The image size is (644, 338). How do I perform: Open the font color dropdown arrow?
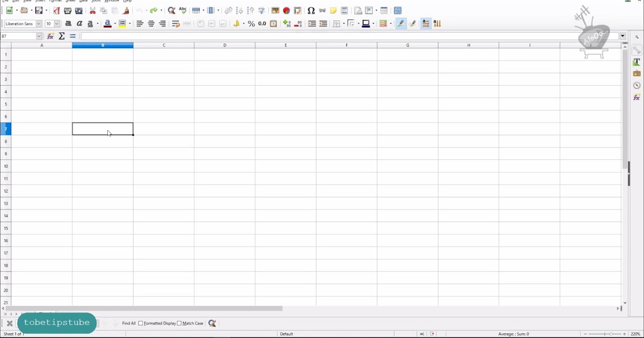point(115,24)
